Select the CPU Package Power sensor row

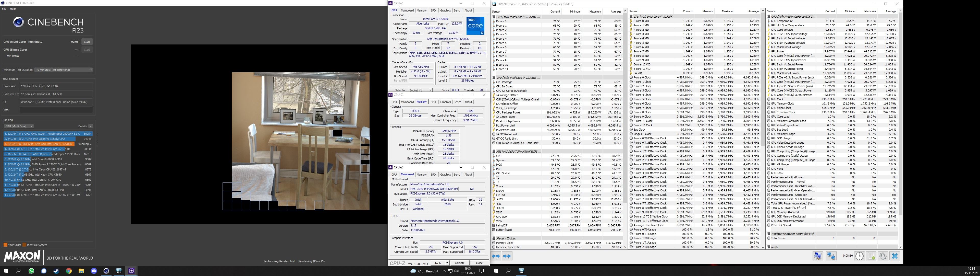[x=557, y=112]
